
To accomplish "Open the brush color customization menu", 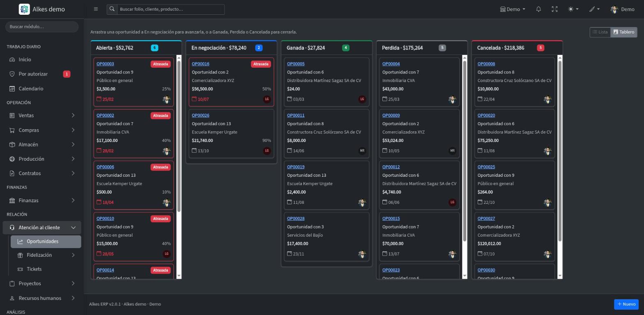I will click(594, 9).
